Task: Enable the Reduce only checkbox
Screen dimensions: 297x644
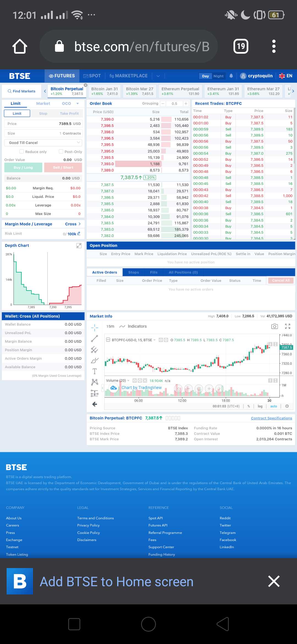Action: (21, 152)
